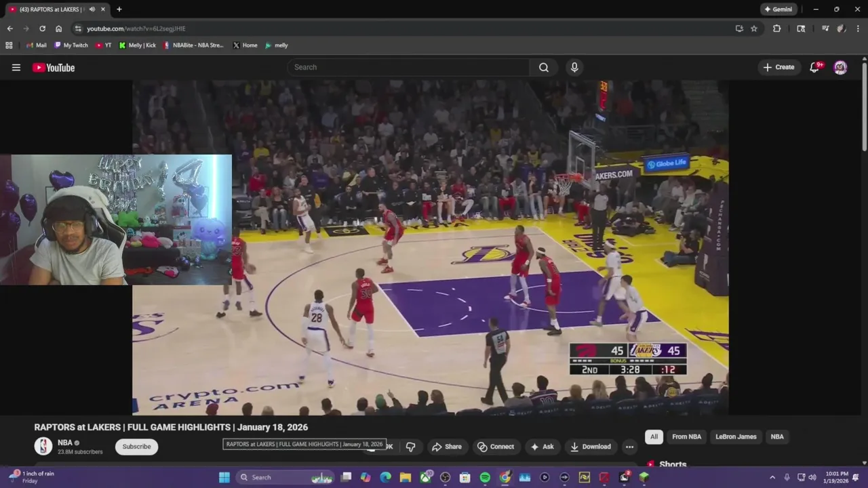Close the RAPTORS at LAKERS tab
868x488 pixels.
pyautogui.click(x=102, y=9)
